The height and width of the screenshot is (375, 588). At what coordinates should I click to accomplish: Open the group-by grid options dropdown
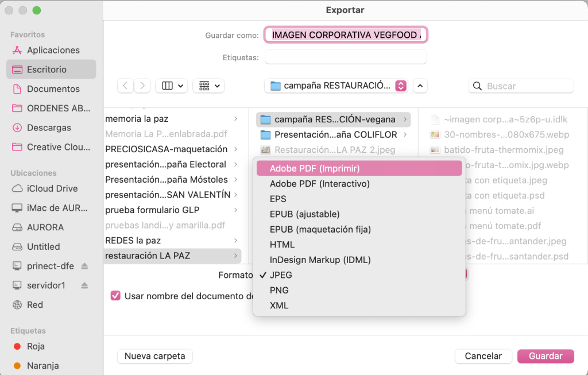coord(208,86)
